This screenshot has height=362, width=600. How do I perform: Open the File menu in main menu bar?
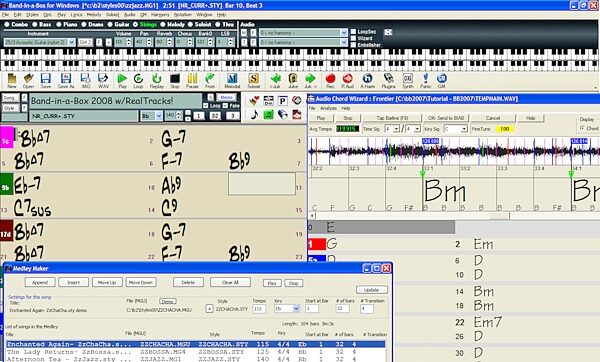pos(5,15)
